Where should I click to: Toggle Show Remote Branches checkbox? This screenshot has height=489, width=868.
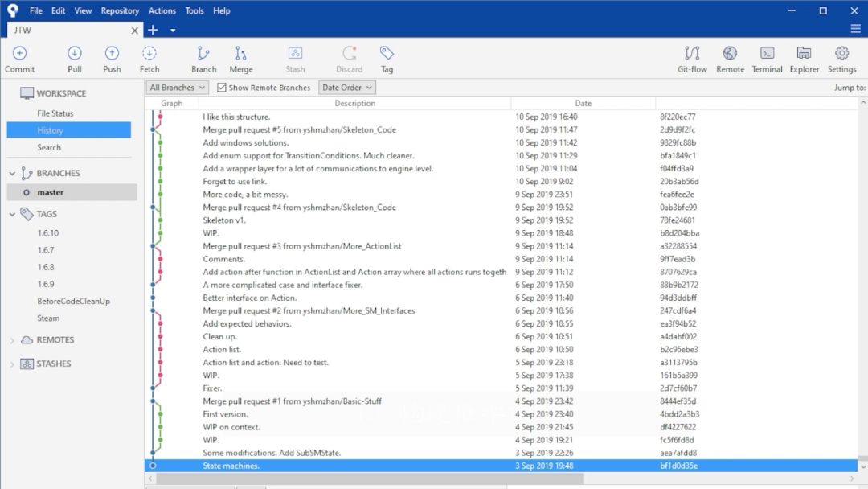point(222,88)
